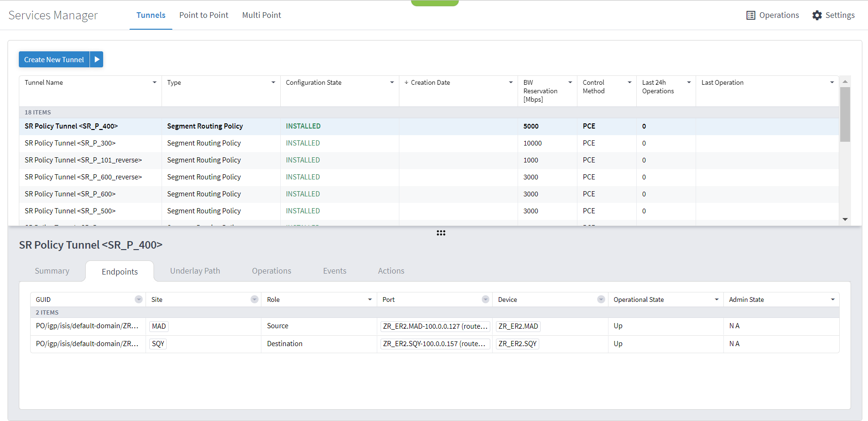Click the panel splitter grip dots
The height and width of the screenshot is (421, 868).
[441, 233]
